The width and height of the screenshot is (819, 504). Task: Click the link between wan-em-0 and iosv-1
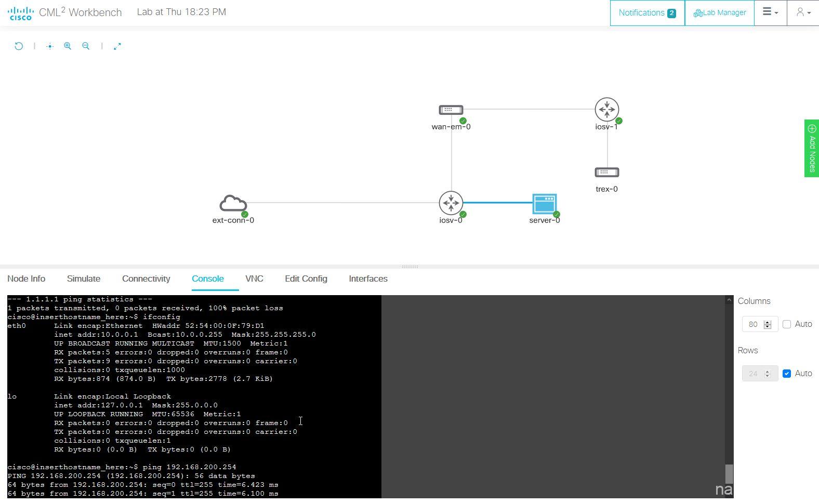tap(529, 109)
